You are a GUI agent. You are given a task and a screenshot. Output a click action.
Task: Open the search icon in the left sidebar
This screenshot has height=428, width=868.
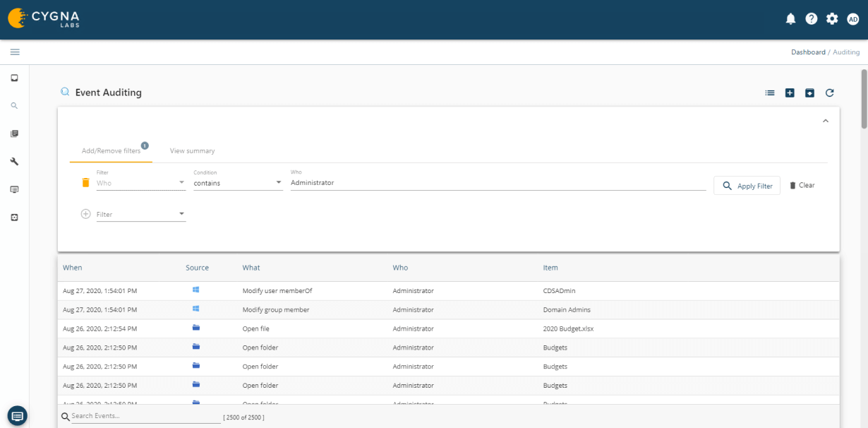coord(13,105)
